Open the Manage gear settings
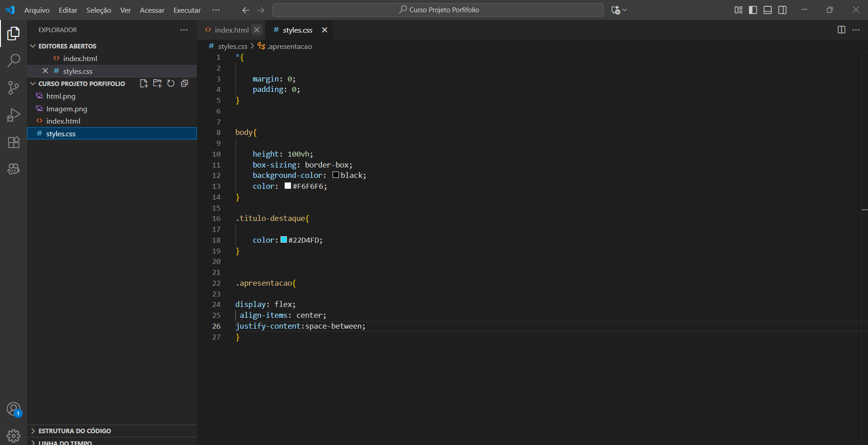The height and width of the screenshot is (445, 868). [14, 435]
